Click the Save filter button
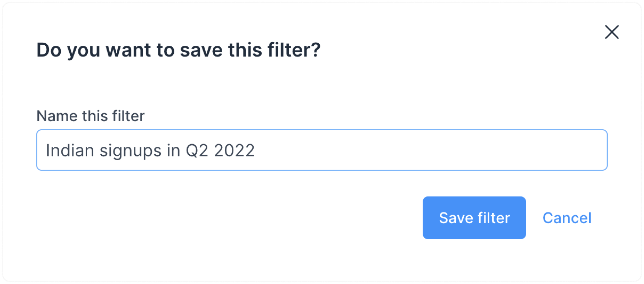The width and height of the screenshot is (644, 284). tap(474, 217)
